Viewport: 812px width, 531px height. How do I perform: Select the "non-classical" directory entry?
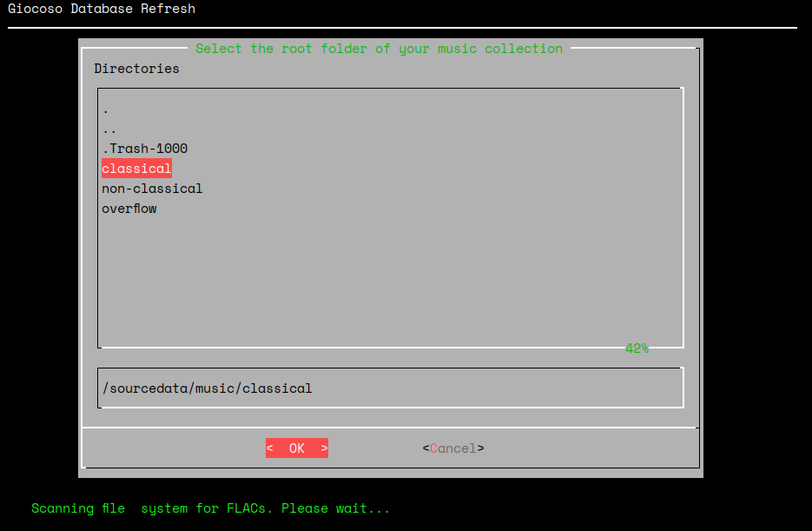(152, 189)
